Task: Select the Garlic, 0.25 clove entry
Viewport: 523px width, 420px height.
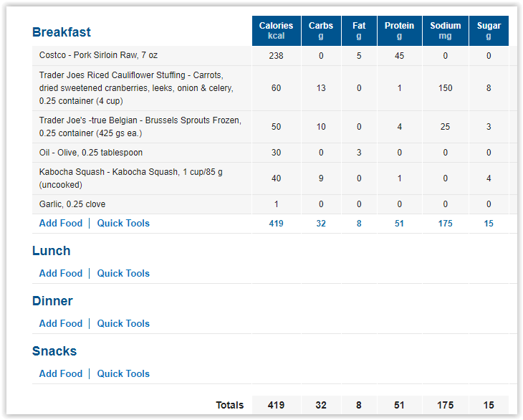Action: (x=72, y=204)
